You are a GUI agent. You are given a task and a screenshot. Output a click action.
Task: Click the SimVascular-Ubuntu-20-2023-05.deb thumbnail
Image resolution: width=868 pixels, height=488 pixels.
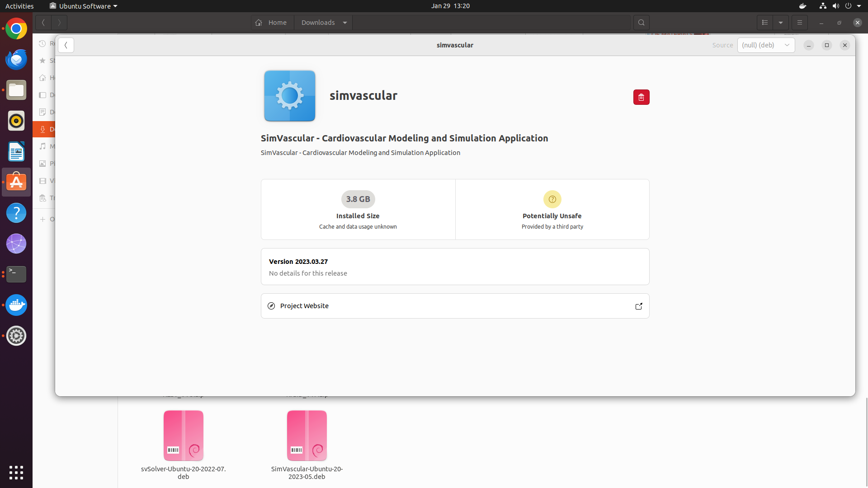tap(307, 435)
